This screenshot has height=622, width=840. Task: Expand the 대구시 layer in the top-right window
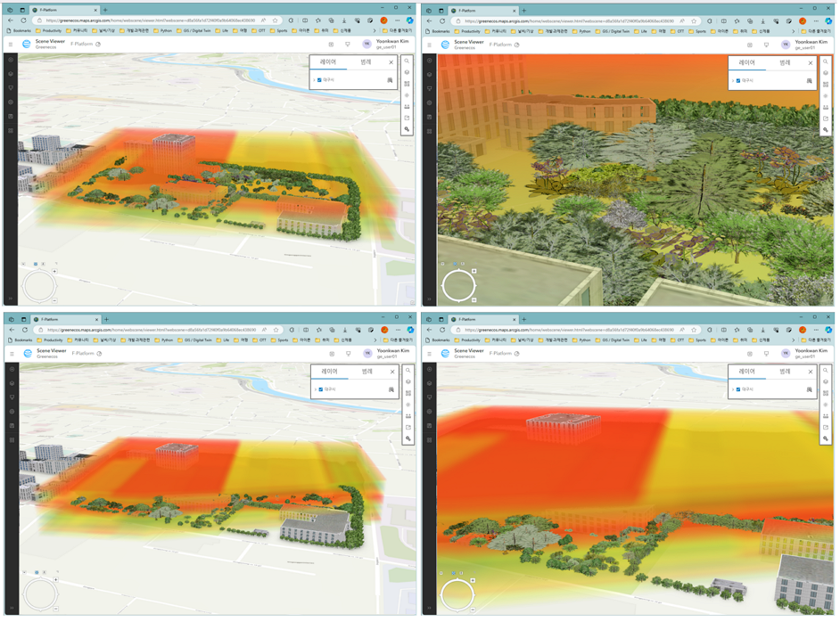point(733,80)
